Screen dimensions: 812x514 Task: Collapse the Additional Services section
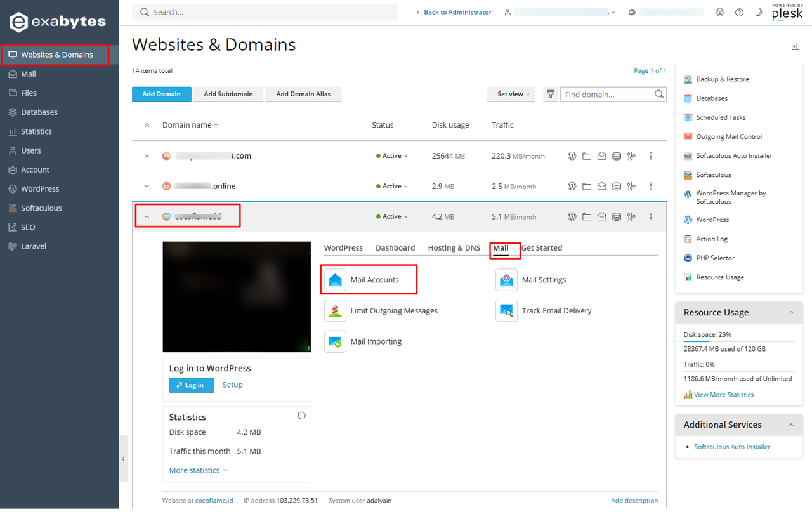[x=791, y=425]
